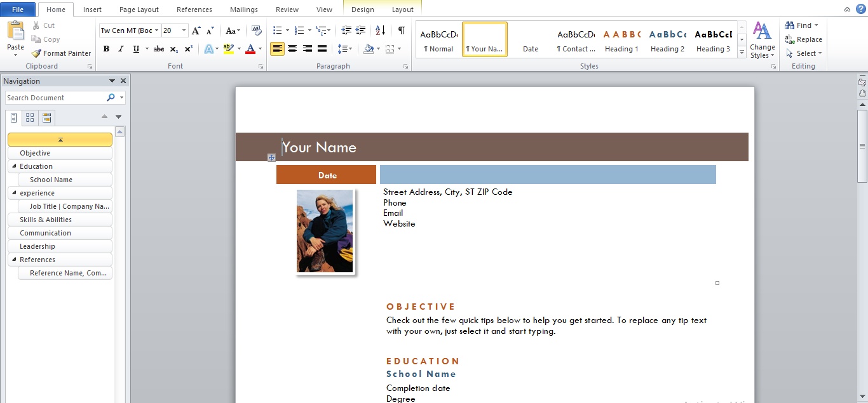Toggle center paragraph alignment

pyautogui.click(x=292, y=49)
